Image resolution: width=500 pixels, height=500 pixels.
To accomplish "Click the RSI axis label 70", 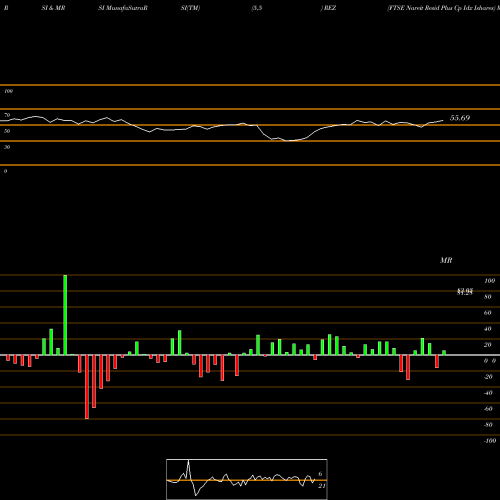I will pyautogui.click(x=7, y=115).
